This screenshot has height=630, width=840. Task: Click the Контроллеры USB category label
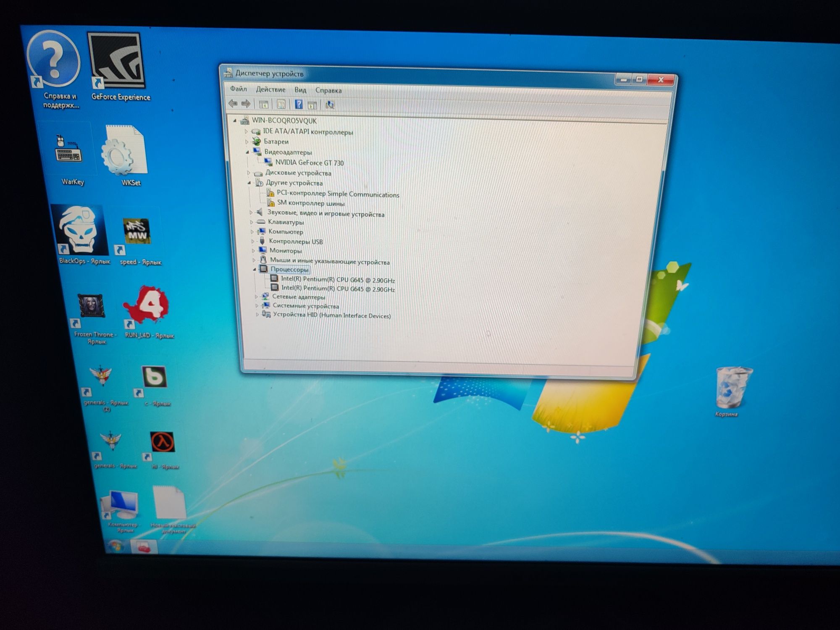[x=296, y=241]
